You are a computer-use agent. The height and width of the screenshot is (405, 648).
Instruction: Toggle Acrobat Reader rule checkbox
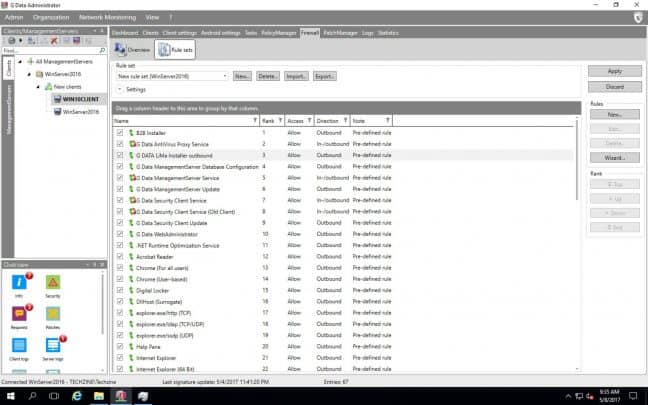(x=120, y=256)
